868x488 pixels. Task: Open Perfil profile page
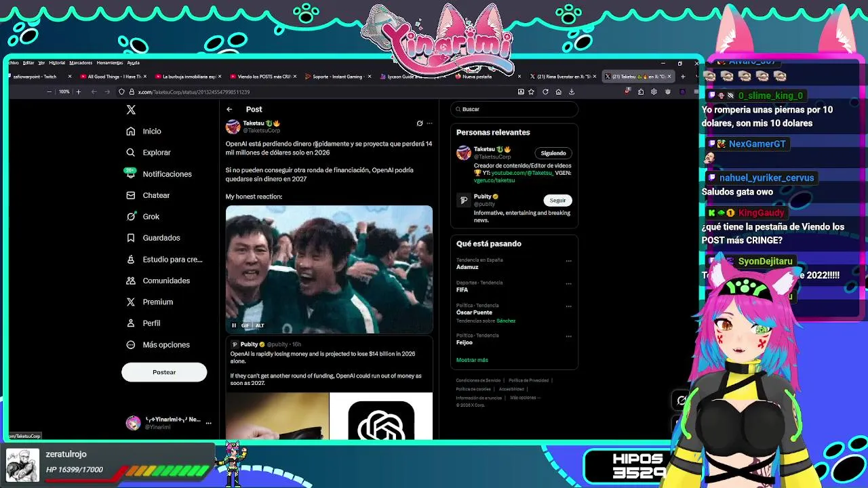point(143,323)
